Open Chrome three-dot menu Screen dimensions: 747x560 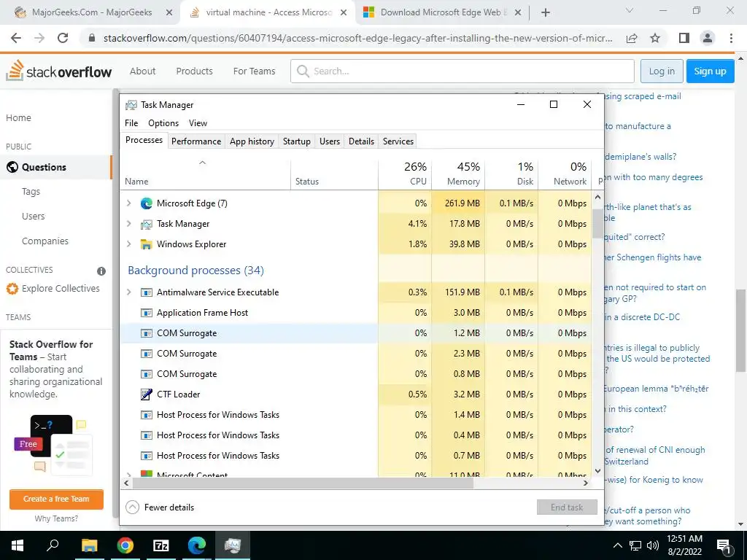pos(731,38)
